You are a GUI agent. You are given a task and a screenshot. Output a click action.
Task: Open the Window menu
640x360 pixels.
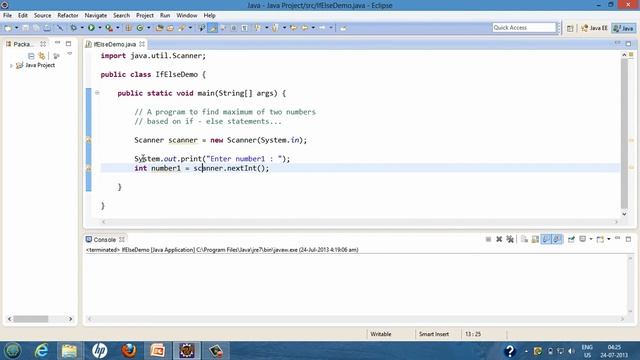187,15
